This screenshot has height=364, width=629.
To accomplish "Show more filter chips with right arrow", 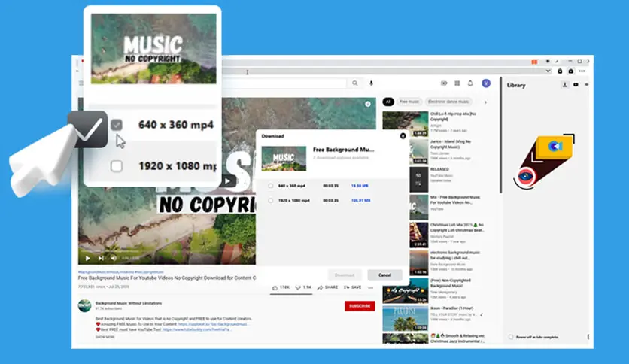I will click(485, 102).
